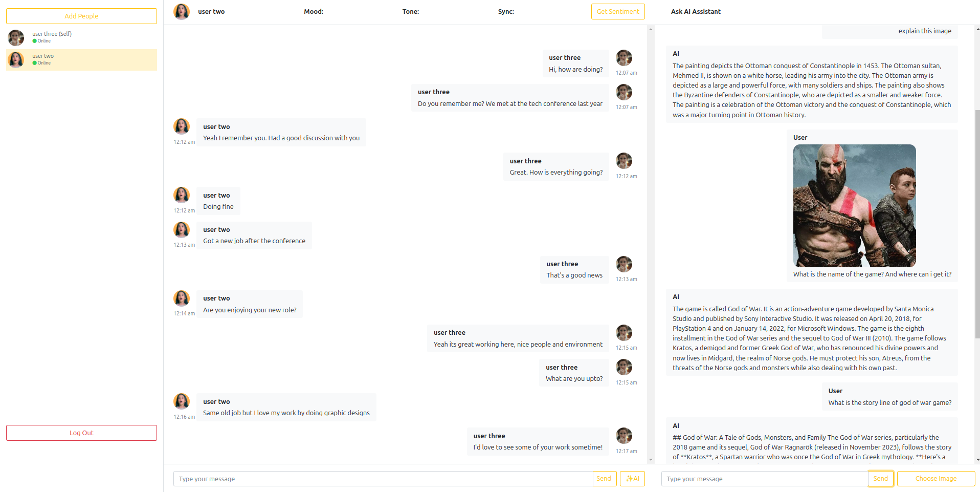
Task: Click the God of War image in the AI panel
Action: point(854,205)
